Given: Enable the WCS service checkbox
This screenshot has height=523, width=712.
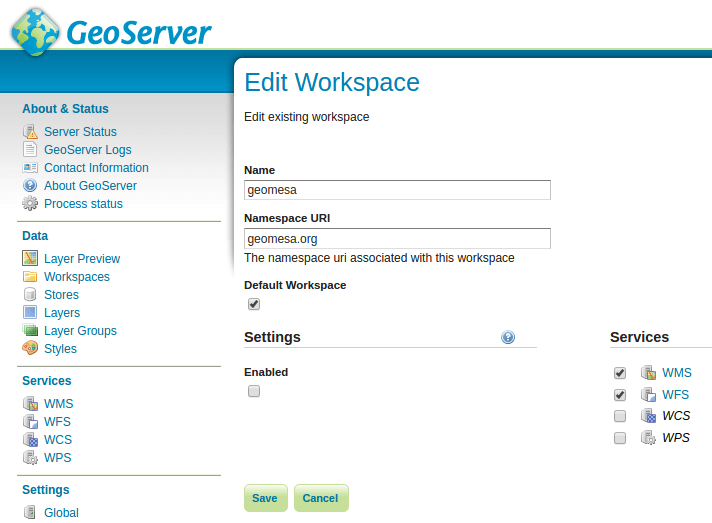Looking at the screenshot, I should [x=620, y=416].
